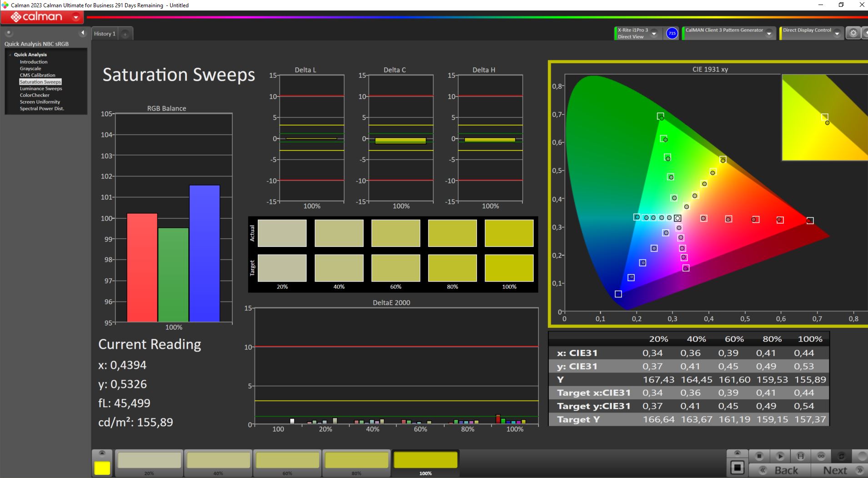868x478 pixels.
Task: Click the blue 715 meter timer icon
Action: pos(672,33)
